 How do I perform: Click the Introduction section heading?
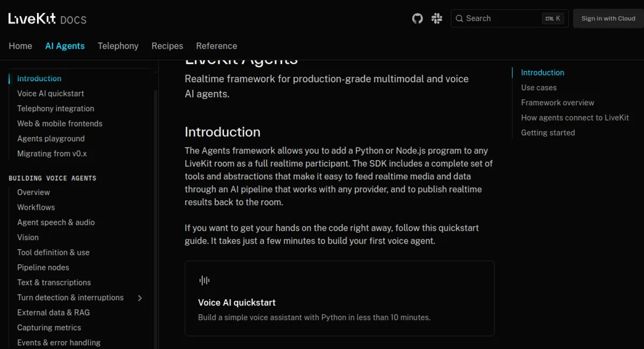223,132
